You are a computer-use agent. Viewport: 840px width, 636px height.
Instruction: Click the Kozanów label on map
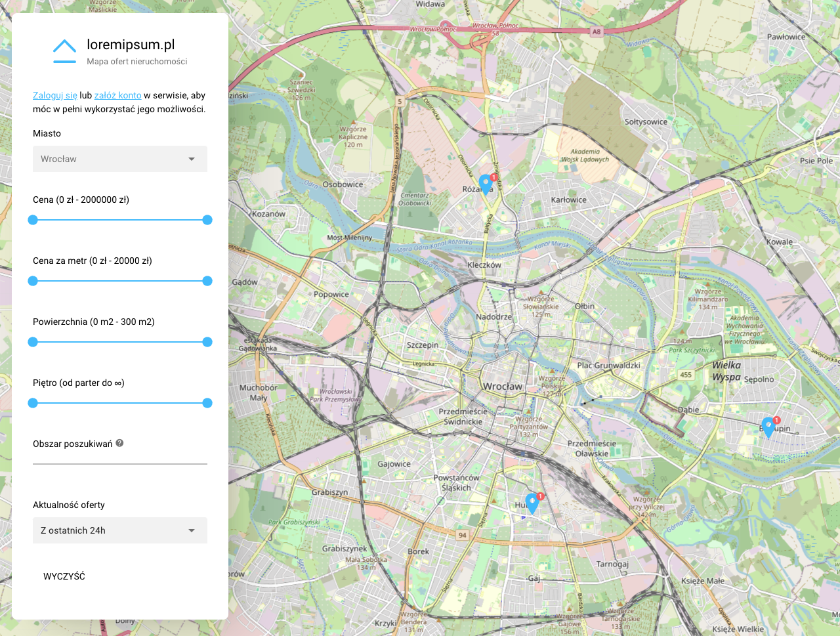(x=268, y=214)
